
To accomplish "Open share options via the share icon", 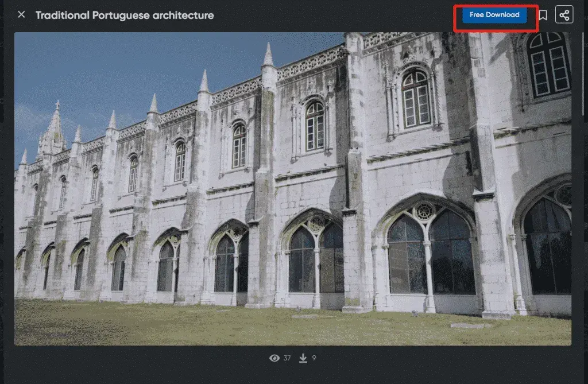I will (x=564, y=15).
